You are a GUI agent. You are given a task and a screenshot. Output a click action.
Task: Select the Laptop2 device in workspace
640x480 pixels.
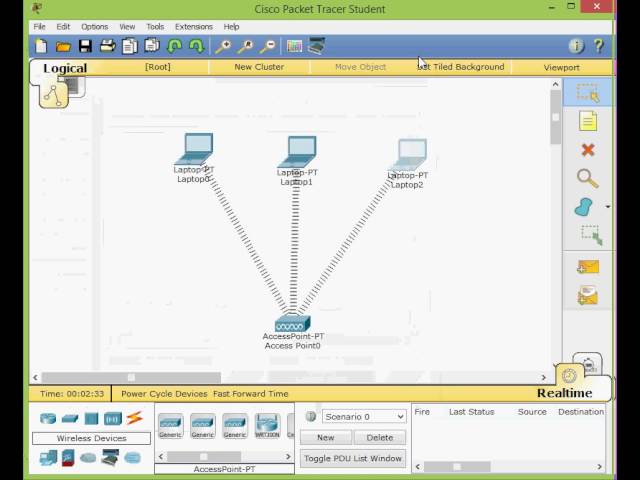pyautogui.click(x=409, y=154)
